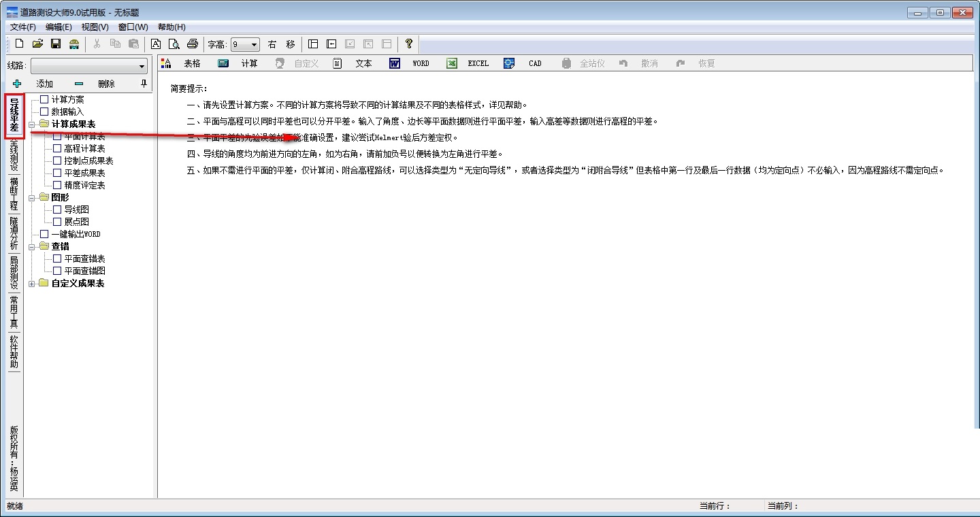
Task: Expand the 自定义成果表 tree folder
Action: tap(32, 283)
